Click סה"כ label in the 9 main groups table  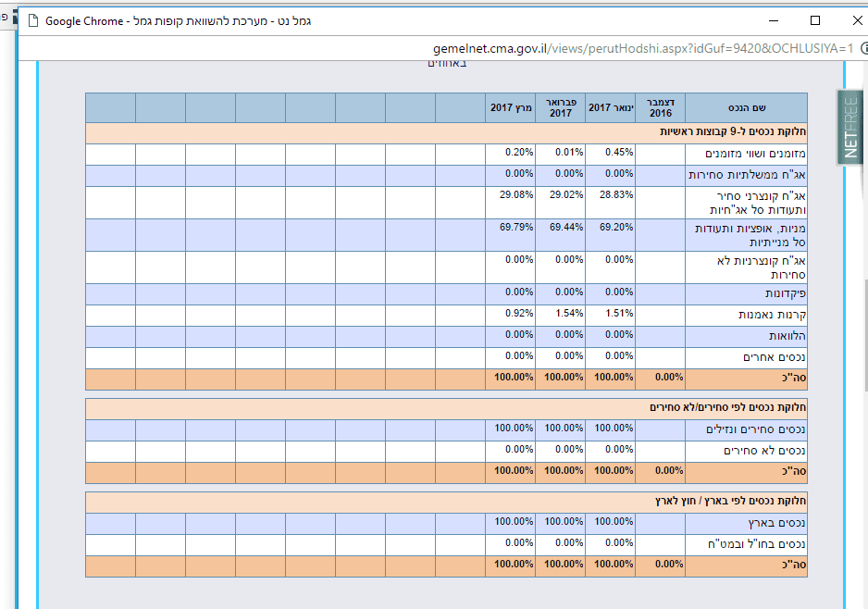(x=794, y=379)
